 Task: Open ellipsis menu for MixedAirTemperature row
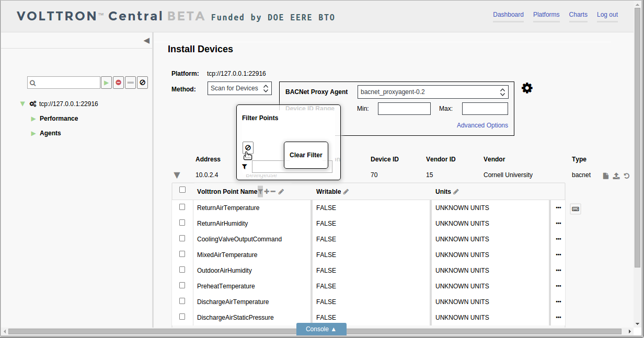pos(558,255)
